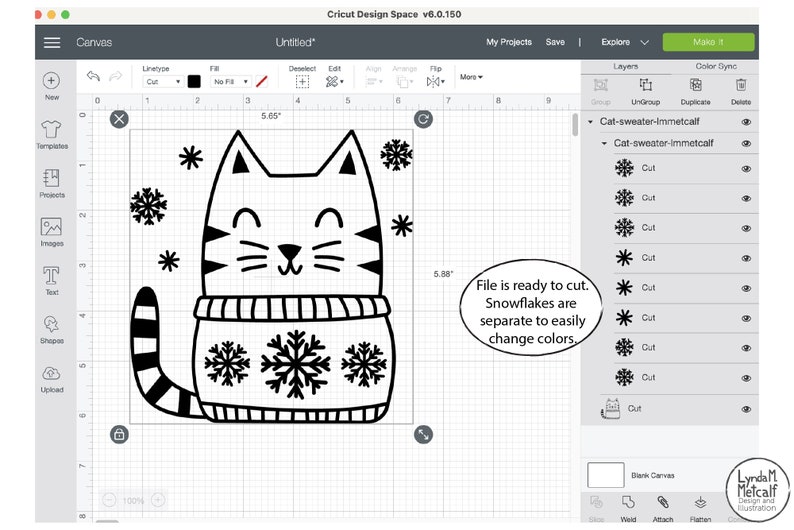Open the Templates panel
Screen dimensions: 794x530
point(52,135)
